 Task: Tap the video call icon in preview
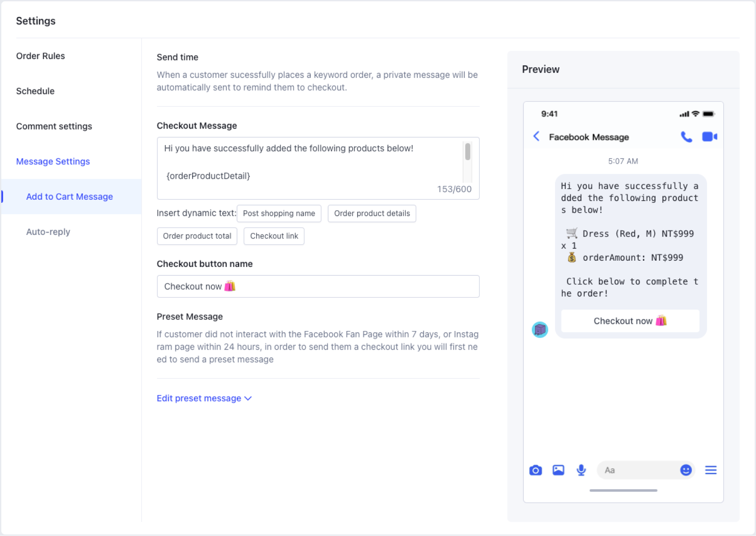(x=709, y=137)
